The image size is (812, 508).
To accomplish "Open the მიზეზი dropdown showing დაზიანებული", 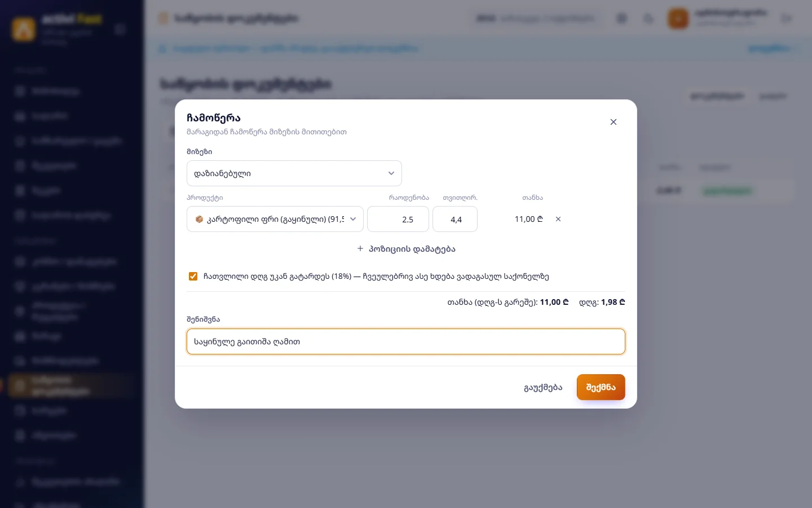I will [x=294, y=173].
